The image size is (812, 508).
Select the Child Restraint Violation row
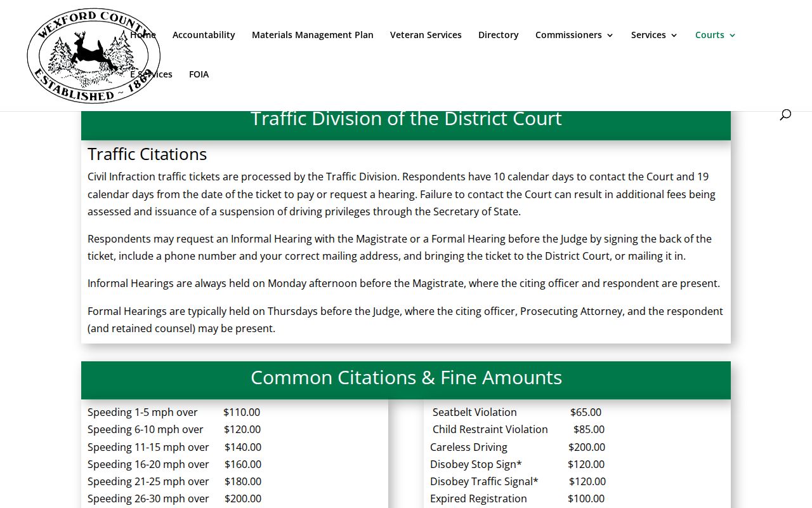518,429
